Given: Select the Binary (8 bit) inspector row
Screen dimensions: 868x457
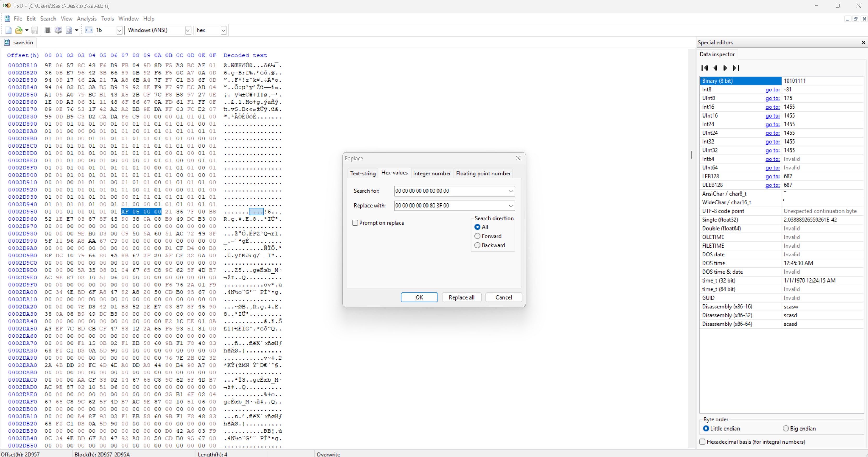Looking at the screenshot, I should point(781,81).
